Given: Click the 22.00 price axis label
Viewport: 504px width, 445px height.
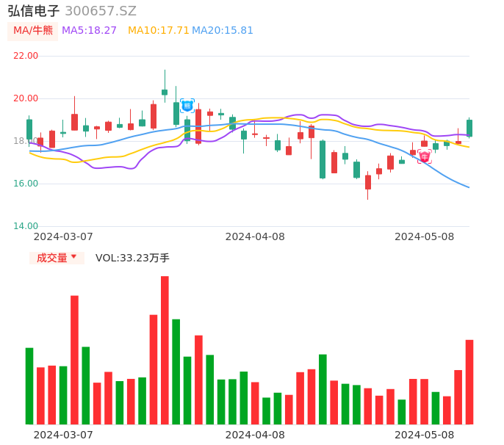Looking at the screenshot, I should pyautogui.click(x=26, y=56).
